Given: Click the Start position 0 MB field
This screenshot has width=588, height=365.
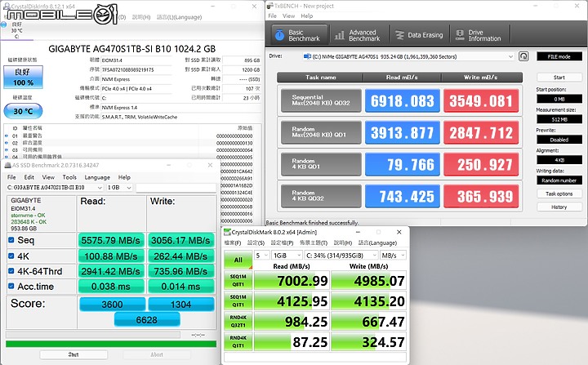Looking at the screenshot, I should 559,99.
